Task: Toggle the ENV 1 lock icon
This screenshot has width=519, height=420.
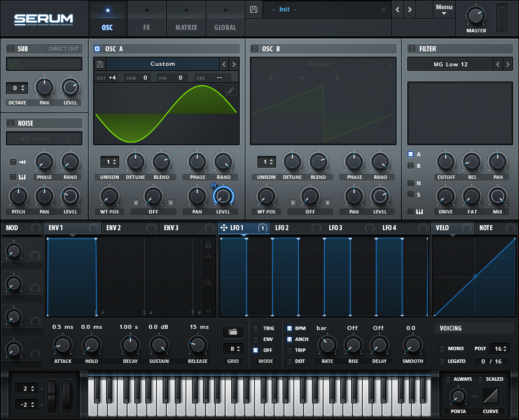Action: [x=208, y=245]
